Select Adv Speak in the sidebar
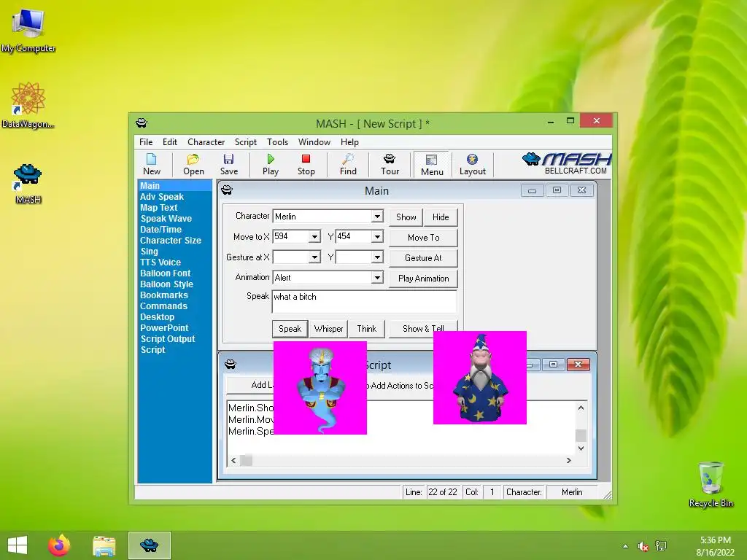 pyautogui.click(x=162, y=197)
